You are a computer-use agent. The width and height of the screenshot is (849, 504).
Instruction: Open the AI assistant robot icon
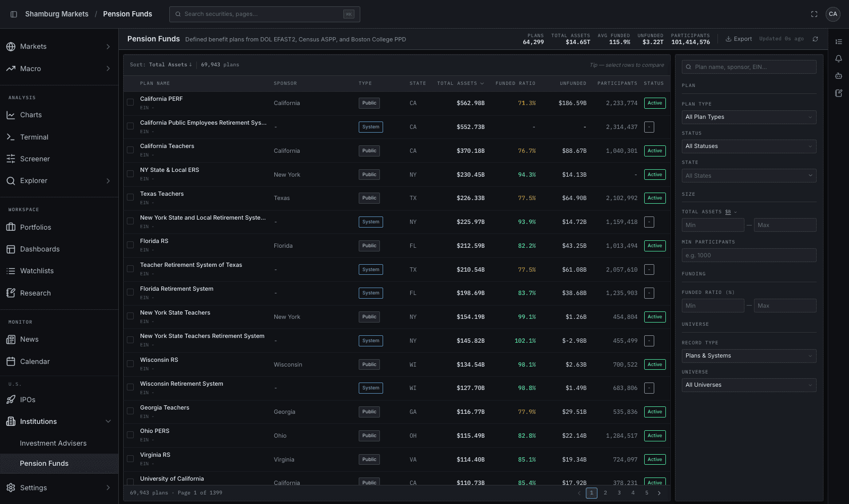tap(839, 76)
